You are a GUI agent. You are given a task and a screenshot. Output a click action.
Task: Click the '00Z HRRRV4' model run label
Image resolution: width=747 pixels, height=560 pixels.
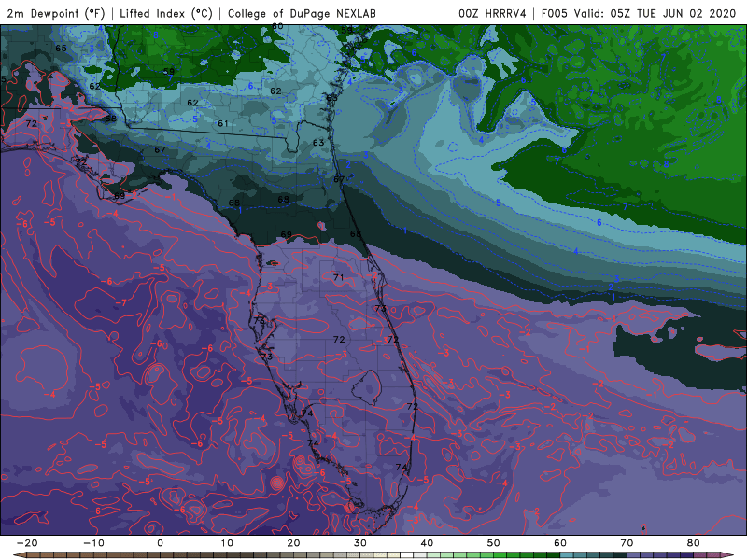492,13
